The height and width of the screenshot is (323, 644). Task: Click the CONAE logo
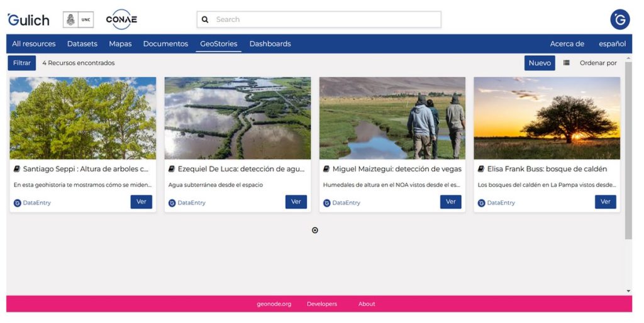[121, 19]
